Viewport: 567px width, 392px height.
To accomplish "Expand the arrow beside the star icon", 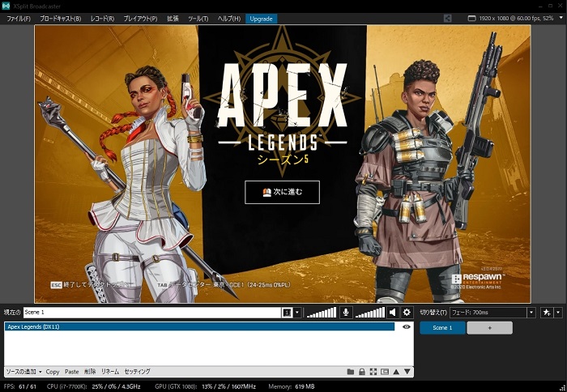I will (558, 313).
